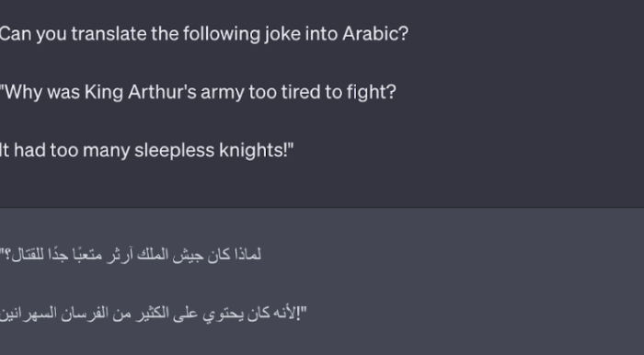Click the 'sleepless knights' punchline line
The height and width of the screenshot is (355, 644).
point(146,151)
